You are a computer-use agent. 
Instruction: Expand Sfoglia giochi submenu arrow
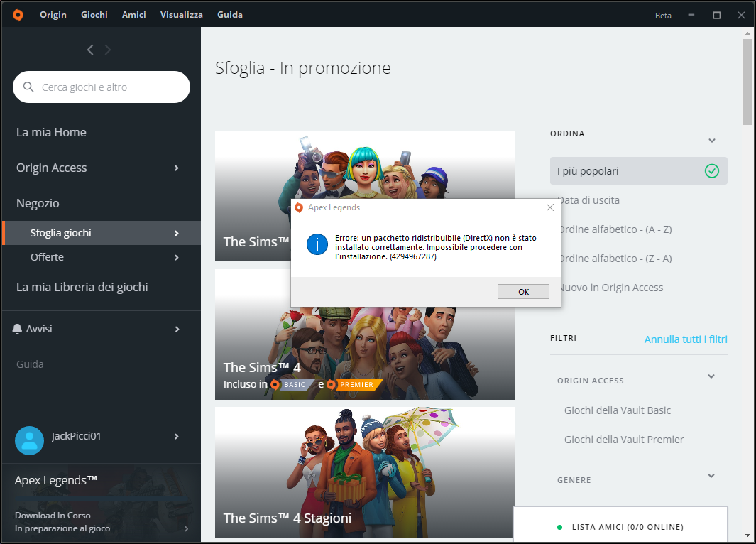(x=177, y=233)
